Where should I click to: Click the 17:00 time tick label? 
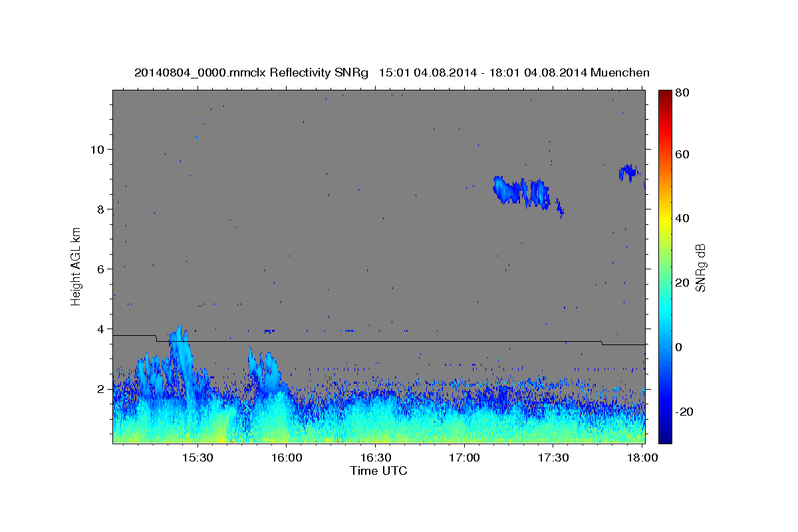click(464, 458)
